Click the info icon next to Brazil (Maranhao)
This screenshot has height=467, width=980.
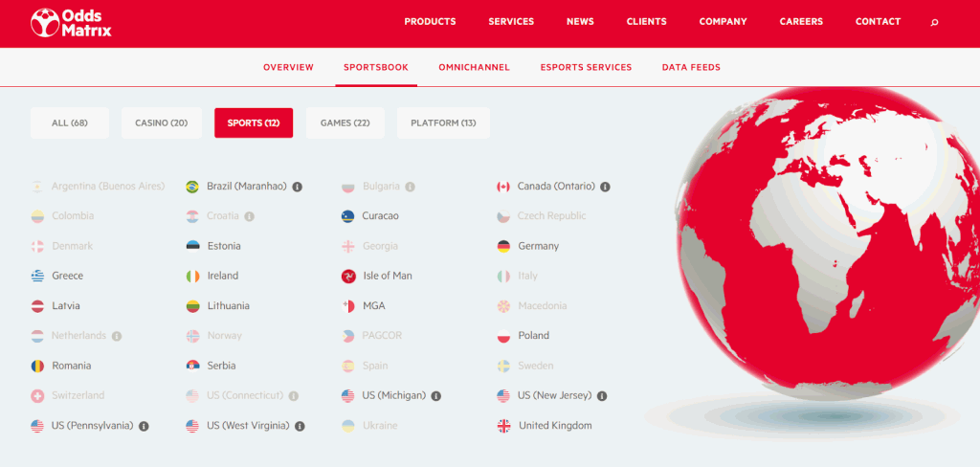[x=298, y=187]
